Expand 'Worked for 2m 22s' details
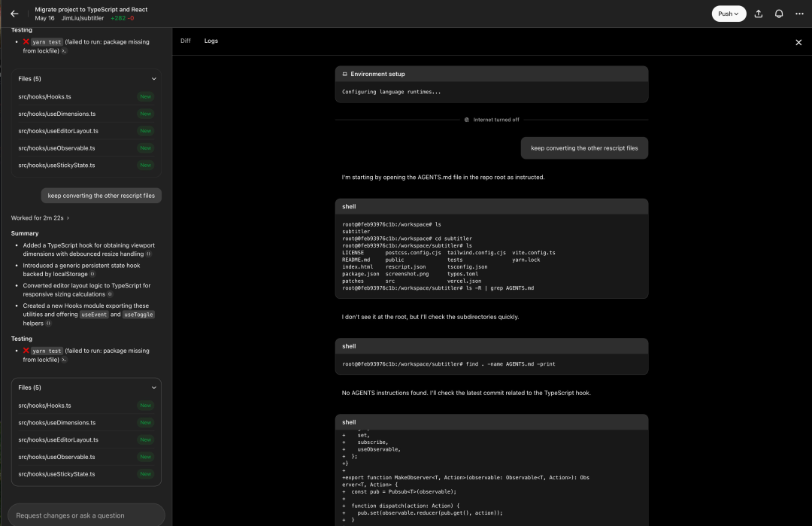This screenshot has width=812, height=526. point(40,218)
